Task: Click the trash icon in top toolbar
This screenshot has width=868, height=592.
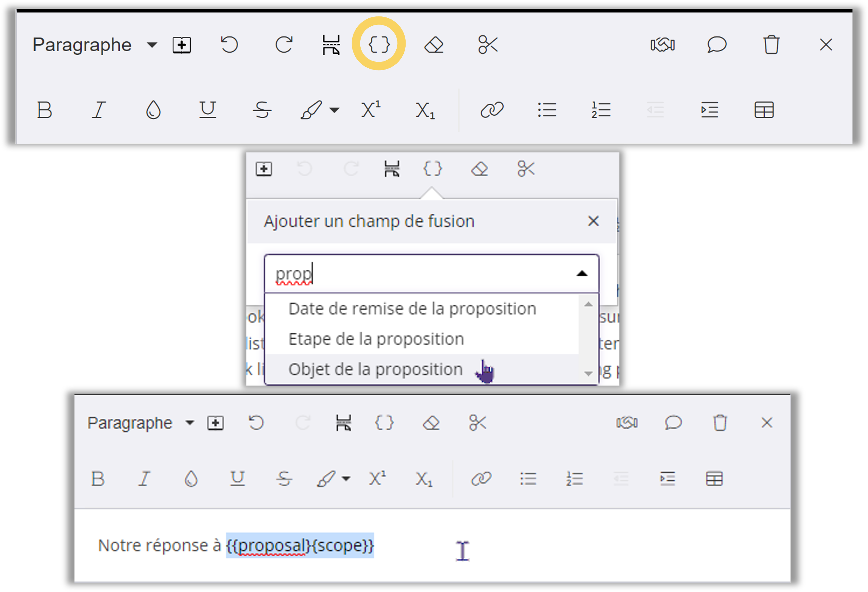Action: coord(771,45)
